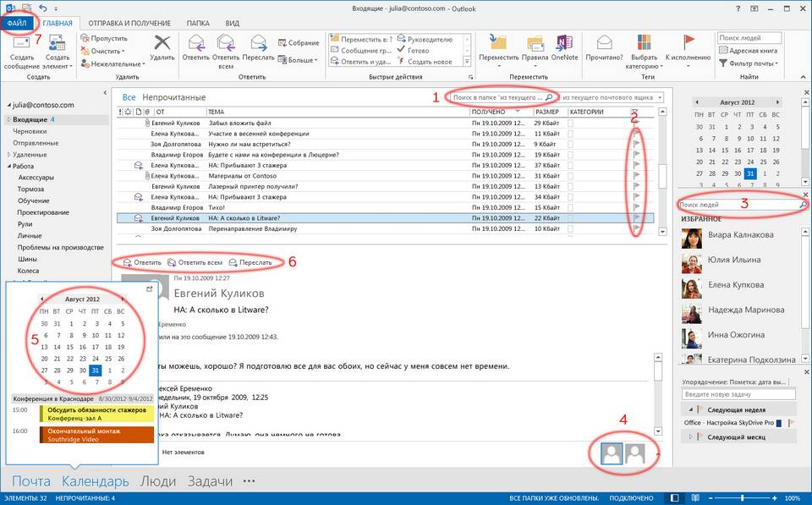
Task: Click Reply in the reading pane
Action: coord(142,262)
